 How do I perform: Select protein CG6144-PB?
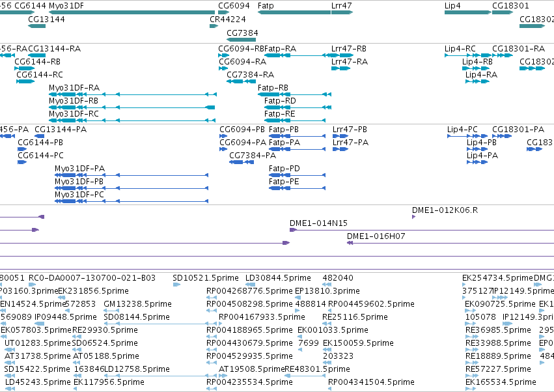point(22,149)
